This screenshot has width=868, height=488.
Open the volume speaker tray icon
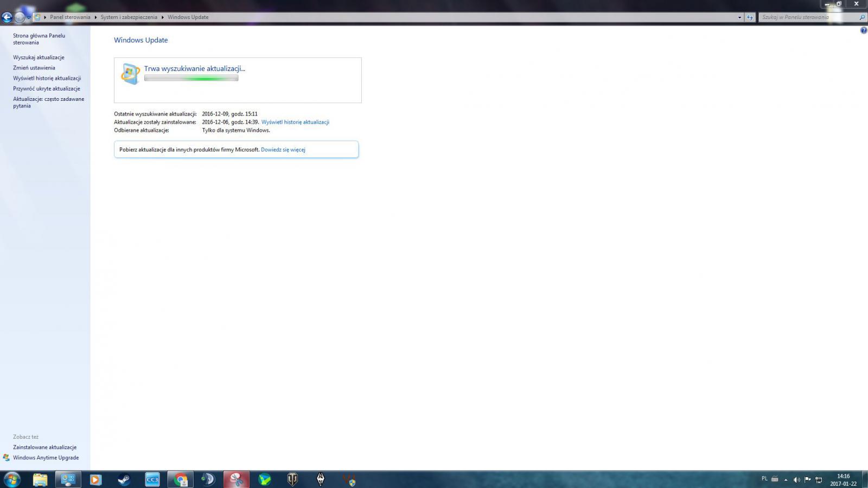tap(796, 480)
